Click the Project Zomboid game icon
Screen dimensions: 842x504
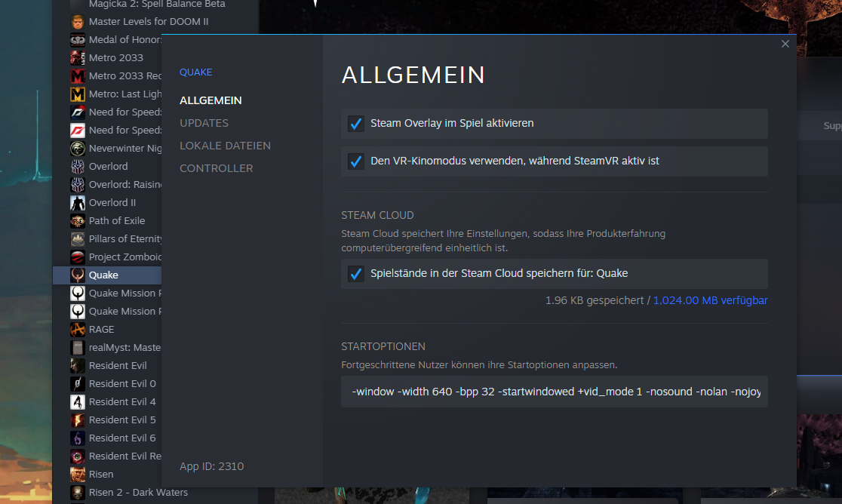pos(77,257)
